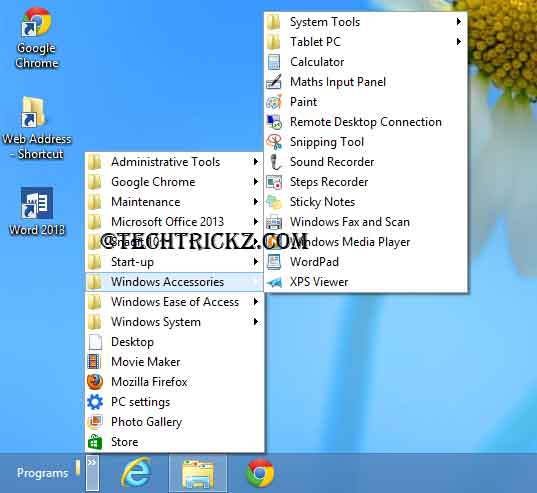This screenshot has width=537, height=493.
Task: Select Windows System menu entry
Action: coord(174,322)
